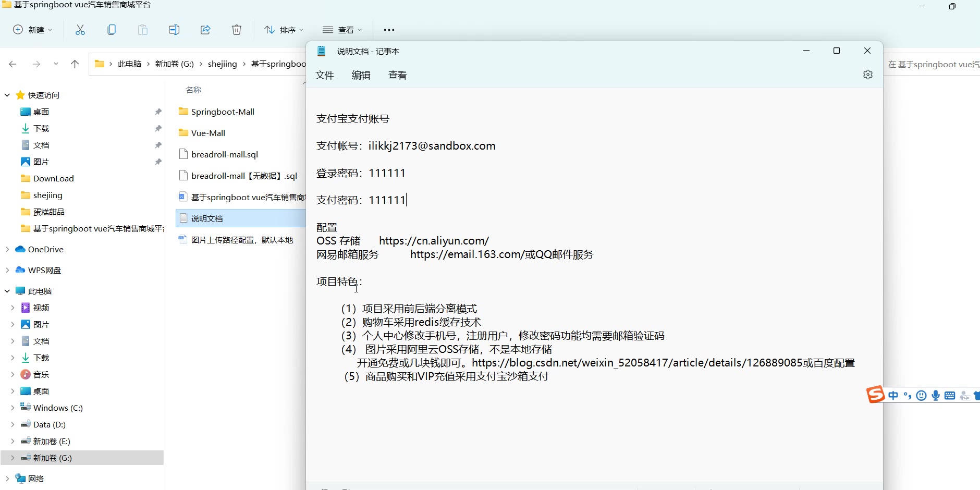Open the recent locations dropdown arrow
The width and height of the screenshot is (980, 490).
click(x=56, y=64)
